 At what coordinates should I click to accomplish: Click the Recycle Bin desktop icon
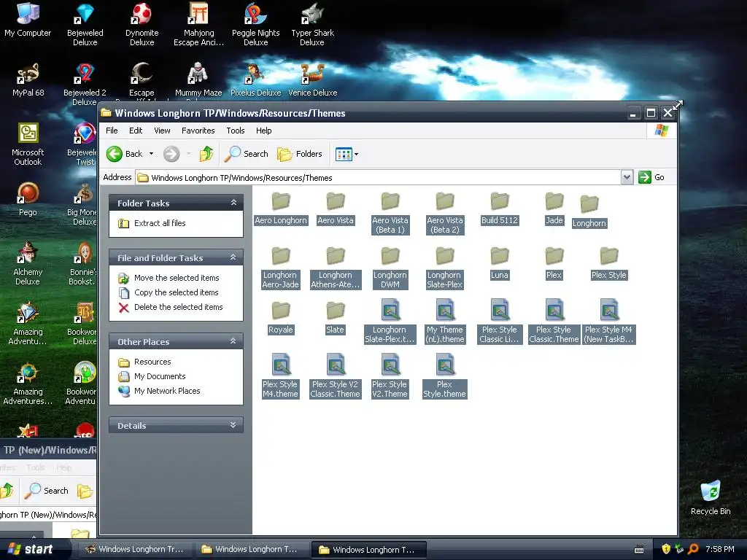click(x=711, y=497)
